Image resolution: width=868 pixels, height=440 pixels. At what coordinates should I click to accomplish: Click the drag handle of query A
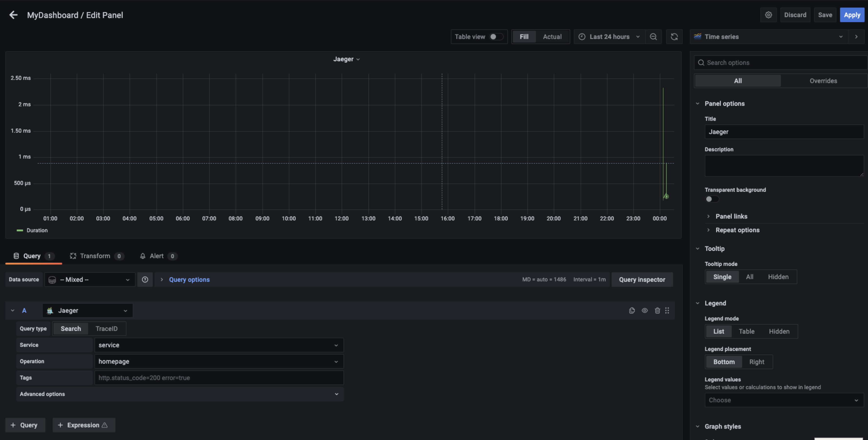click(667, 310)
